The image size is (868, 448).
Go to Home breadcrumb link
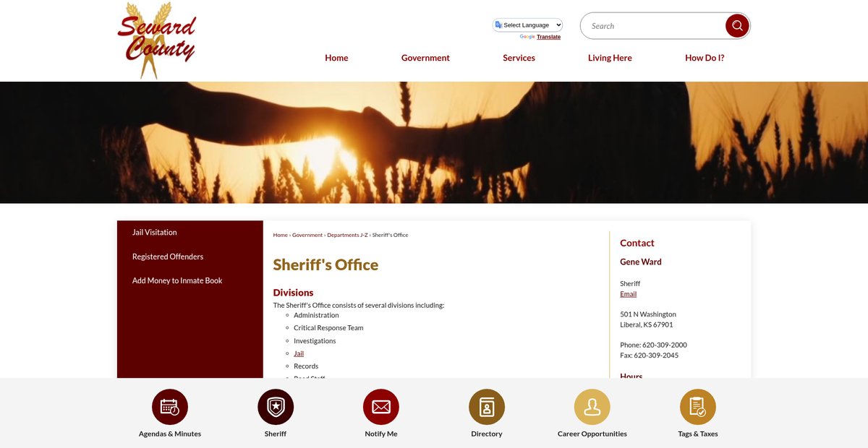click(x=280, y=235)
